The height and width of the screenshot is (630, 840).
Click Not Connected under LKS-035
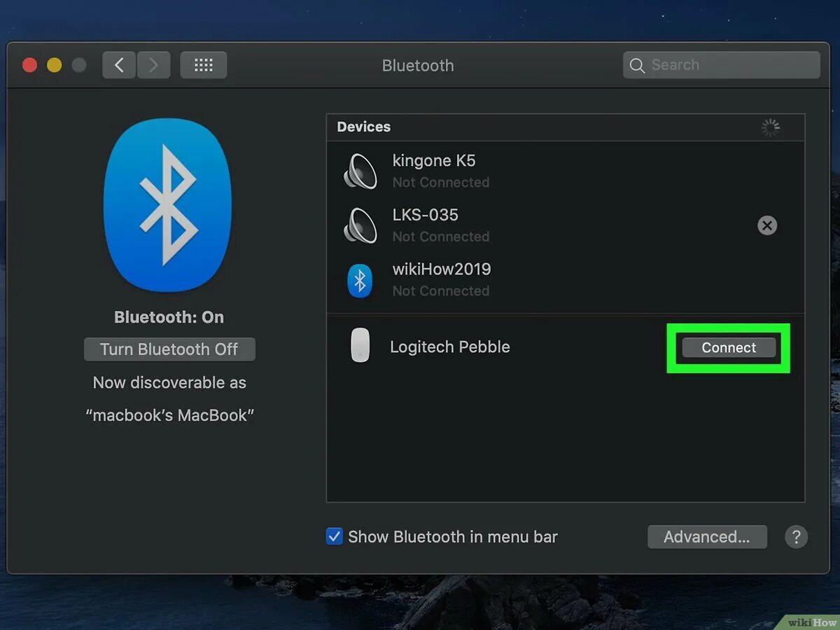coord(441,237)
